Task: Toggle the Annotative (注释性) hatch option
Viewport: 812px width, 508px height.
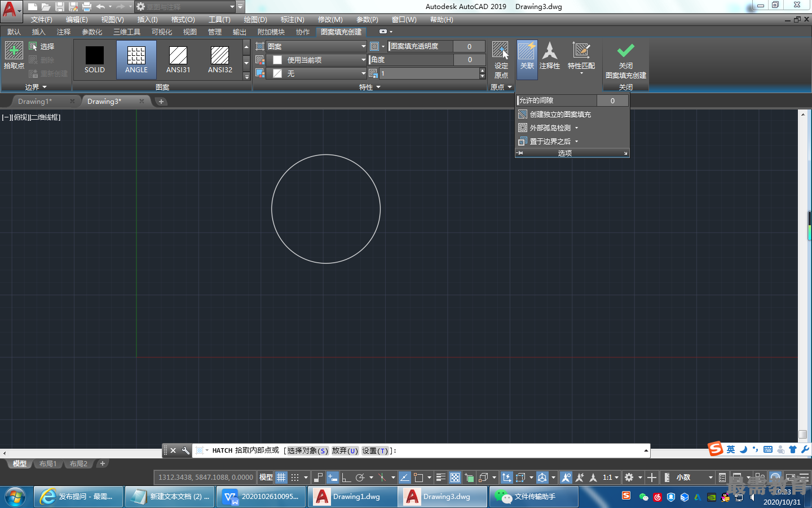Action: (550, 56)
